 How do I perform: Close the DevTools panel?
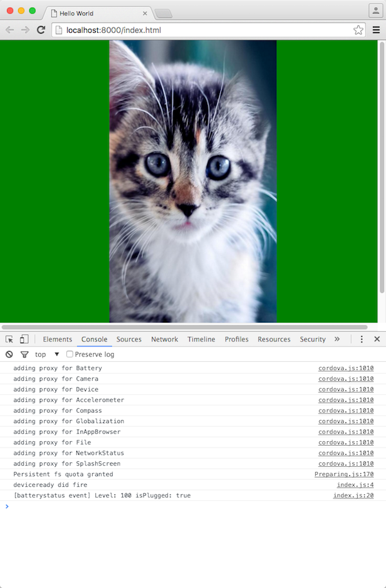click(377, 339)
